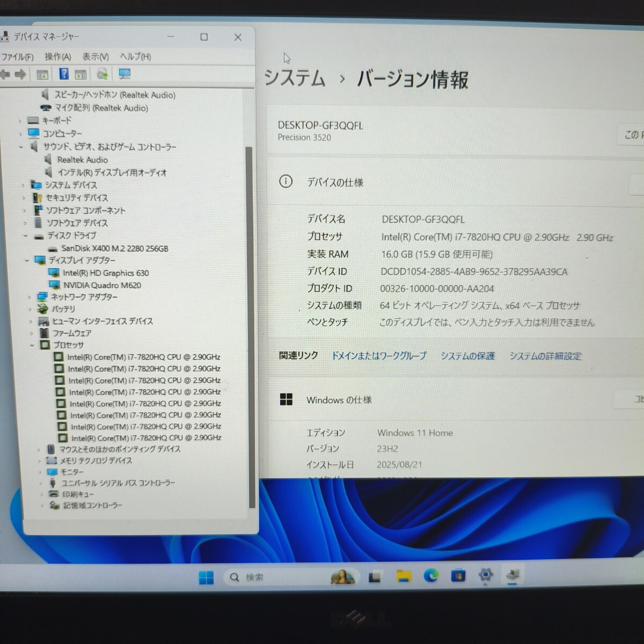Viewport: 644px width, 644px height.
Task: Click the Back arrow in Device Manager toolbar
Action: coord(5,75)
